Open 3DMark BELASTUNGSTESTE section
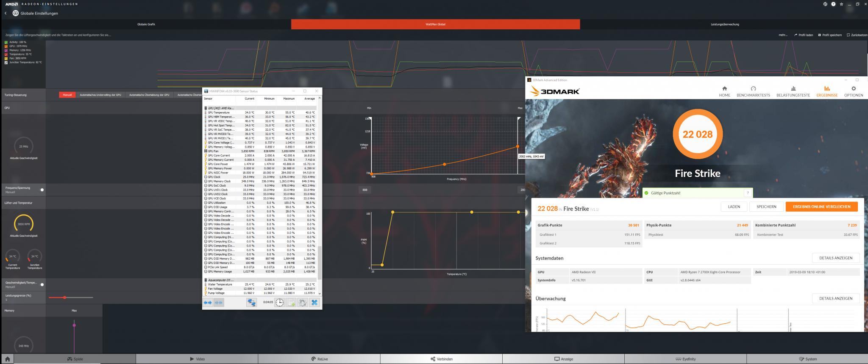Viewport: 868px width, 364px height. pyautogui.click(x=793, y=92)
